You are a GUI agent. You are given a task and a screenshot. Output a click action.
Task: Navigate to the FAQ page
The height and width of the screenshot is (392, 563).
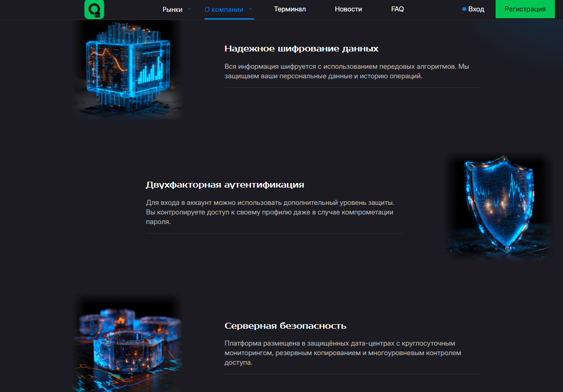pos(397,9)
